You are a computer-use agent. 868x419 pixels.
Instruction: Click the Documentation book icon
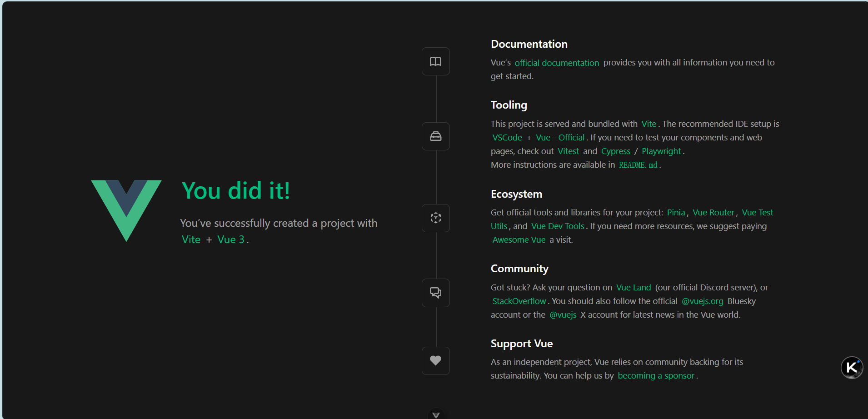436,61
